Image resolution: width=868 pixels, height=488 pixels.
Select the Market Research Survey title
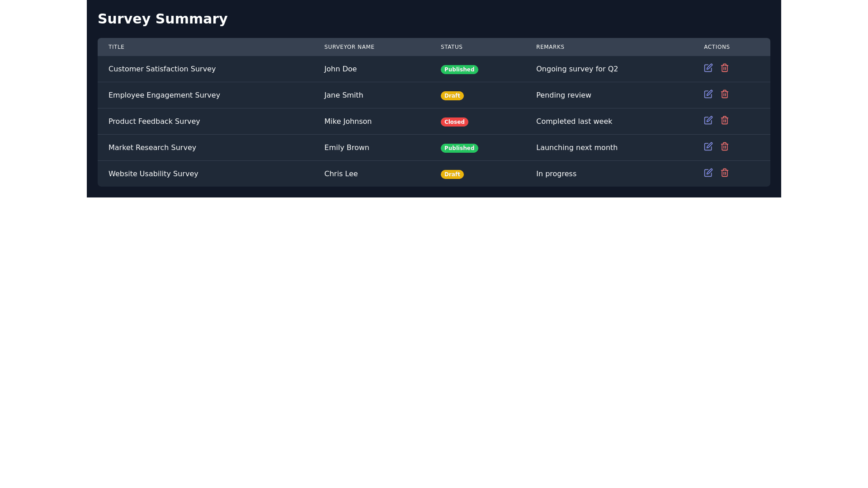point(152,147)
